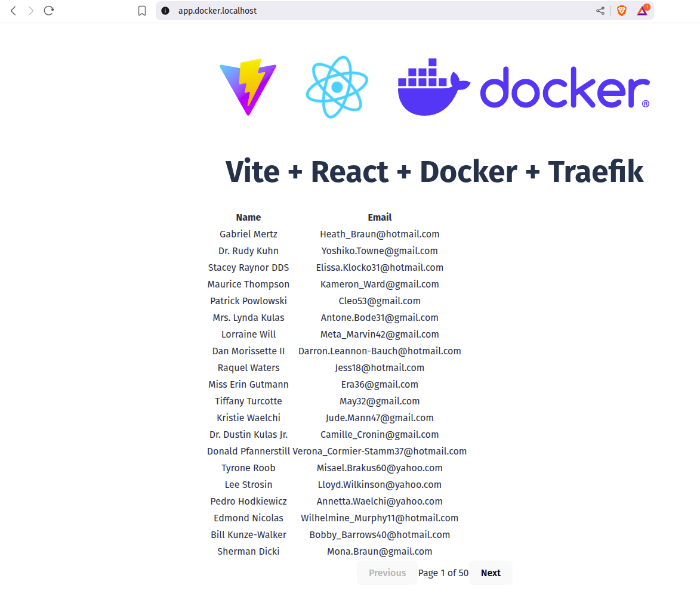
Task: Select the name Donald Pfannerstill
Action: pos(248,451)
